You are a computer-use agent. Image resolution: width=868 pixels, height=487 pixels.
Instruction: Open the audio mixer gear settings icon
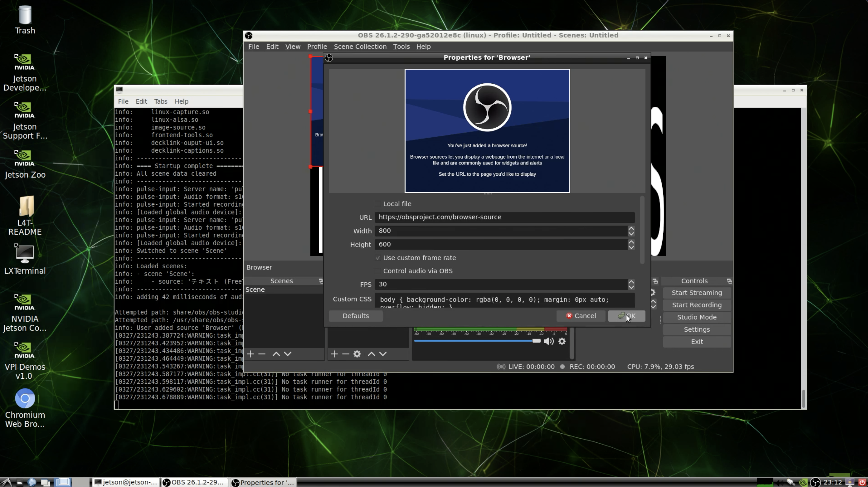562,341
